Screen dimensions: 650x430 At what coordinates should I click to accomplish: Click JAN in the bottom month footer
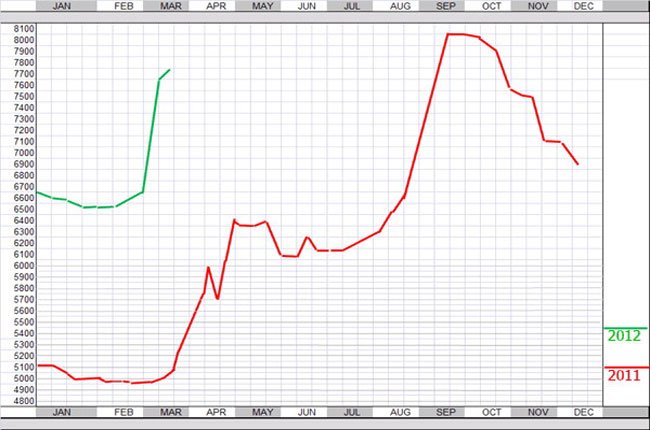click(62, 412)
